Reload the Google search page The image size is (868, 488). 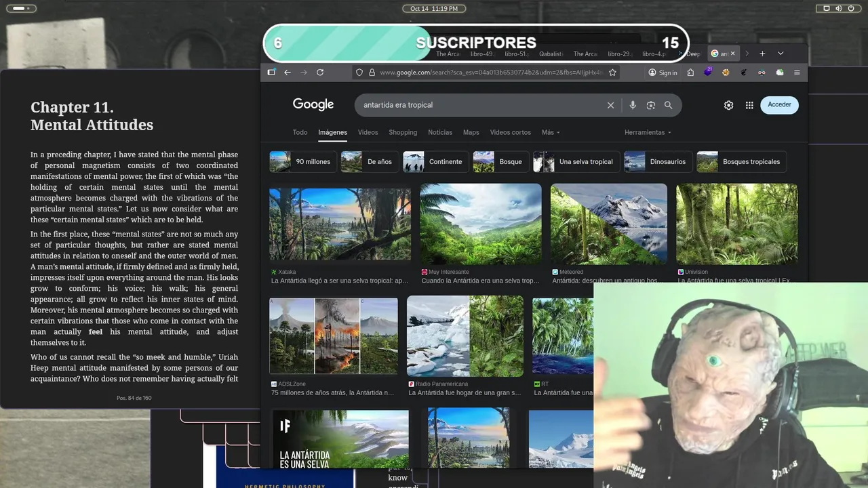(x=320, y=73)
